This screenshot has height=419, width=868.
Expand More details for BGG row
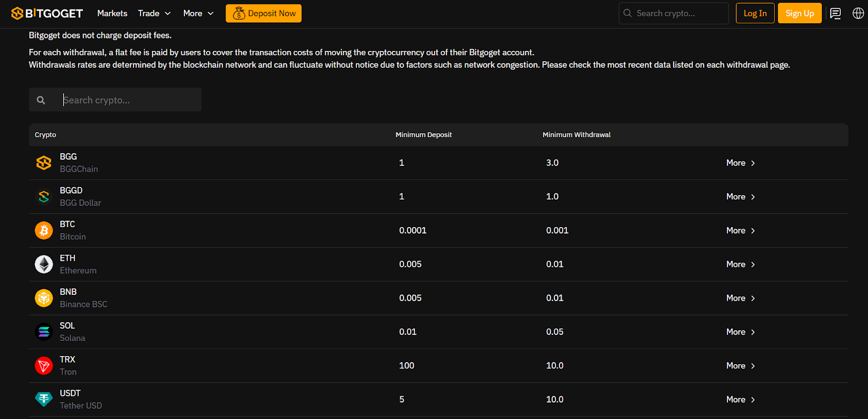741,163
